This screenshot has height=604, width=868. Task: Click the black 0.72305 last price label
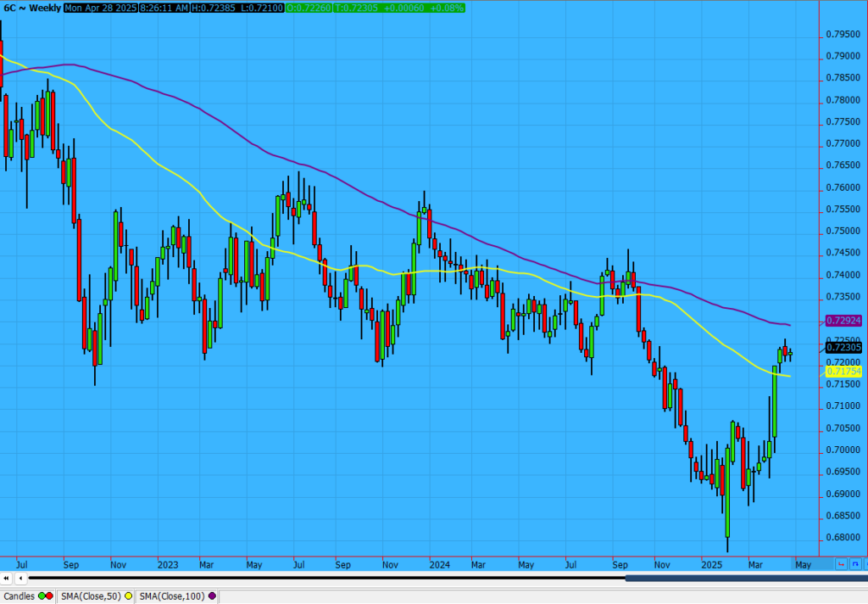843,347
